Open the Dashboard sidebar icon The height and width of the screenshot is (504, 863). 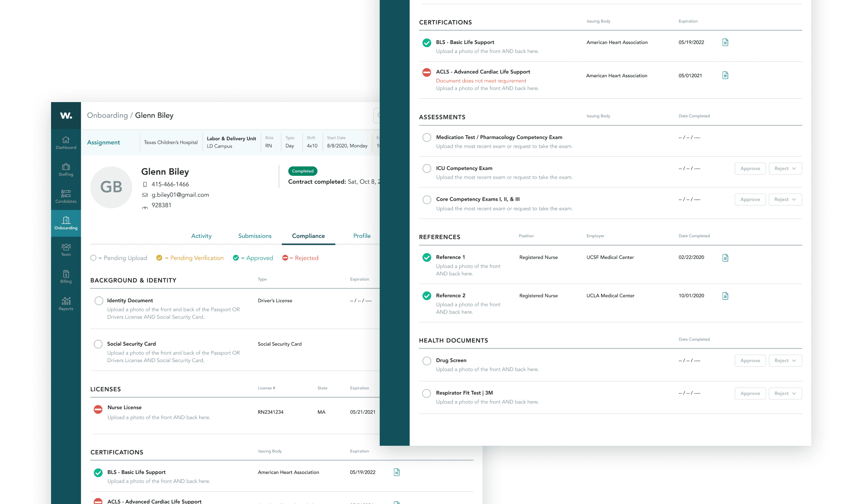(x=66, y=142)
